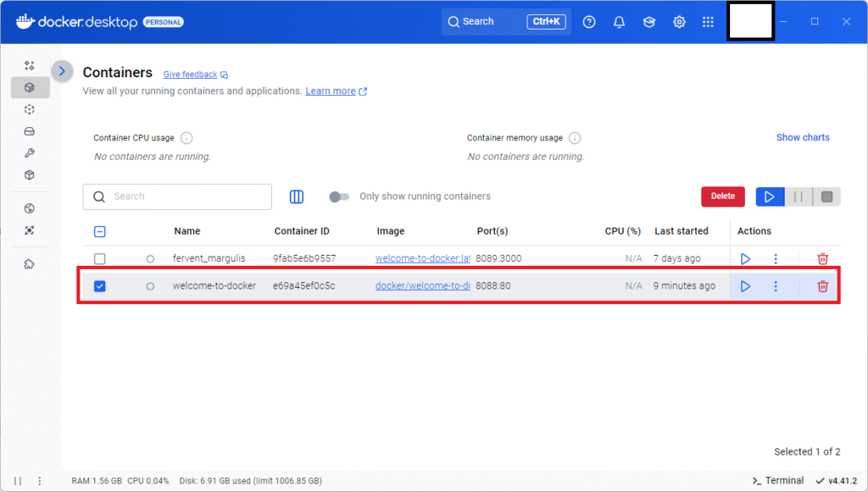The image size is (868, 492).
Task: Open Images sidebar icon
Action: 30,109
